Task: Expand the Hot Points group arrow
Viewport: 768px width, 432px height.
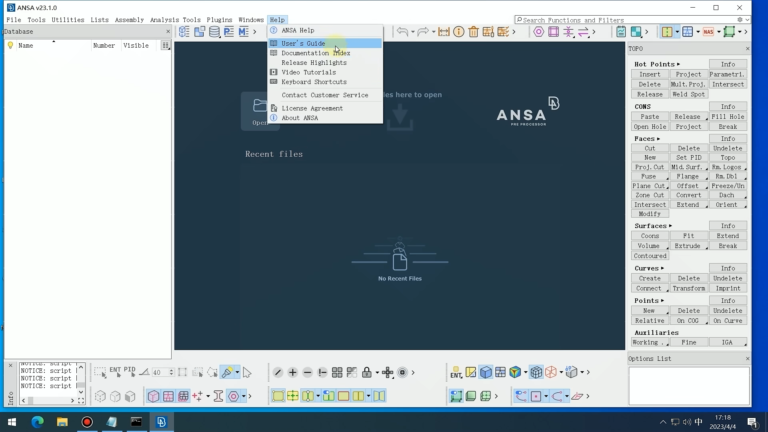Action: (678, 64)
